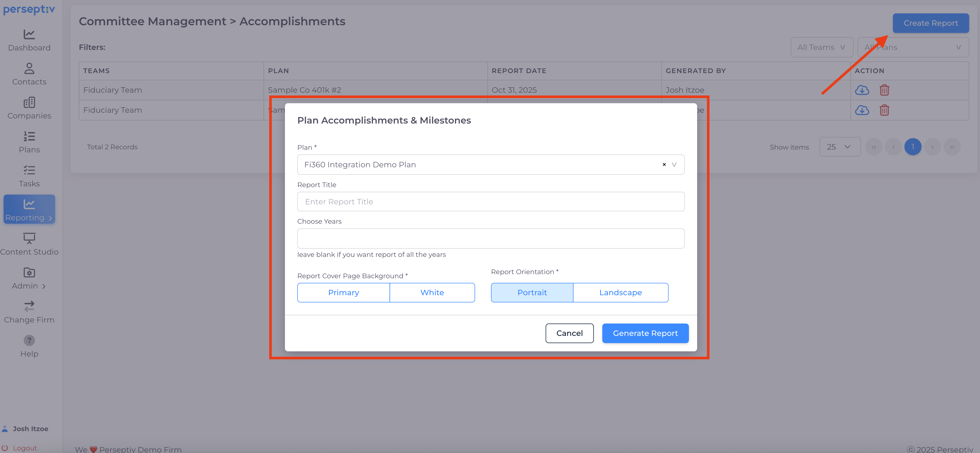Delete first Fiduciary Team report with trash icon
The height and width of the screenshot is (453, 980).
(884, 90)
